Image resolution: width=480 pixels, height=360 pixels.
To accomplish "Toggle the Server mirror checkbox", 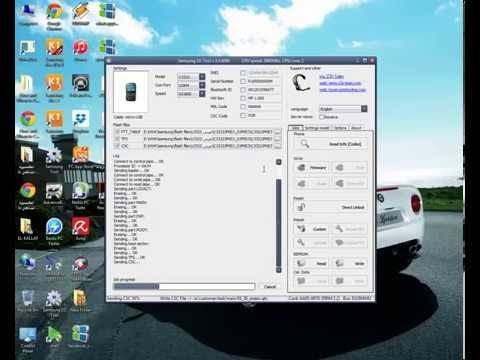I will (322, 117).
